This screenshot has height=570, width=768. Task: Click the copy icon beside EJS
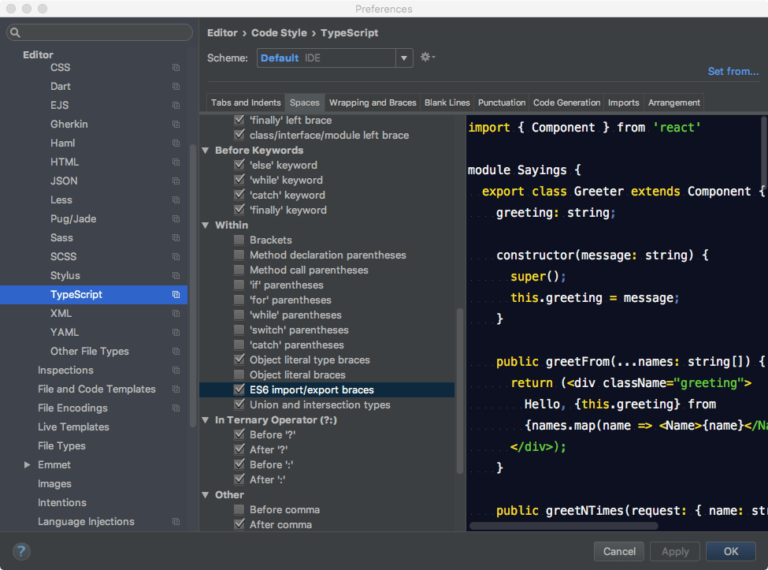pos(176,105)
